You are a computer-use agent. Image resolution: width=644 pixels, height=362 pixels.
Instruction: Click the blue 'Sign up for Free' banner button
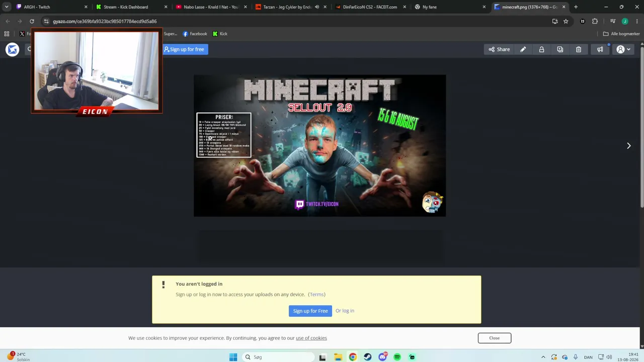click(x=310, y=311)
